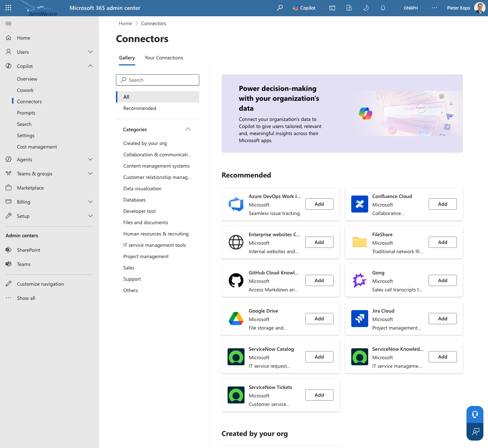Click the ON6PH tenant label
Screen dimensions: 488x448
pos(411,8)
